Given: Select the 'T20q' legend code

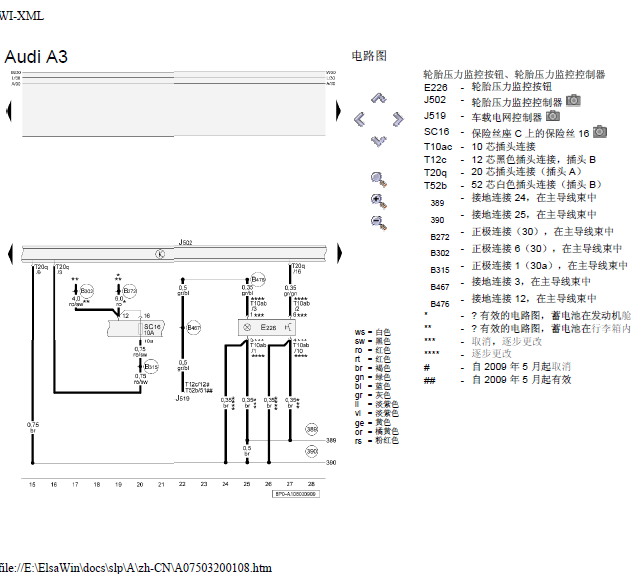Looking at the screenshot, I should (x=435, y=173).
